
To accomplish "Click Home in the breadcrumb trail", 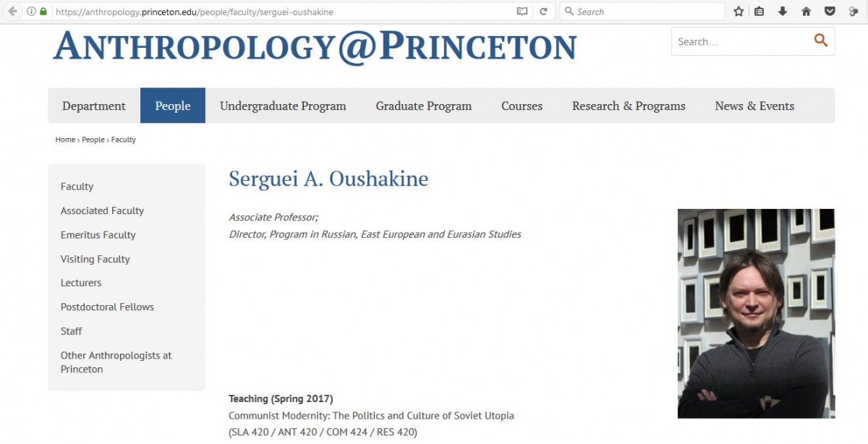I will pyautogui.click(x=64, y=139).
